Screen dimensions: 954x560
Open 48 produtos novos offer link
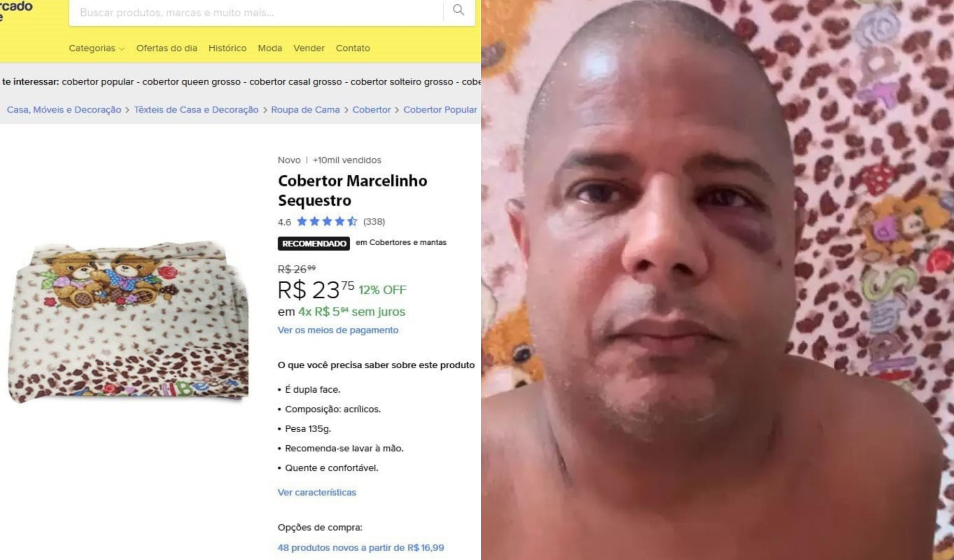361,548
